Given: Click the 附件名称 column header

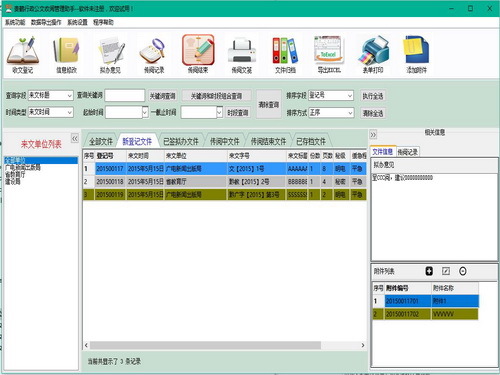Looking at the screenshot, I should coord(455,288).
